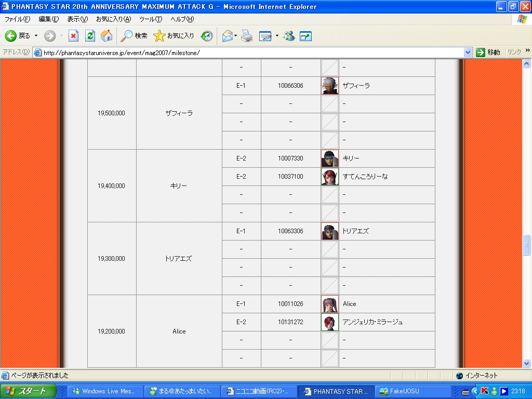Click the scrollbar up arrow
532x399 pixels.
(527, 63)
